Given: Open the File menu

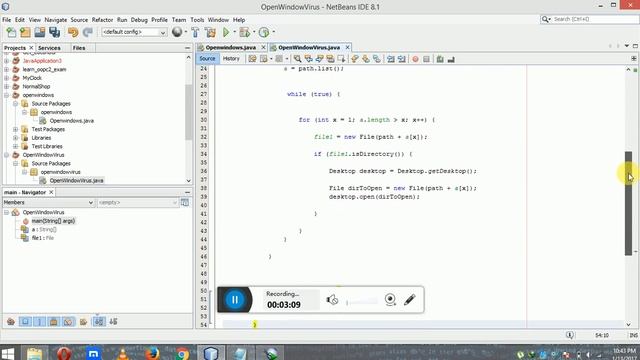Looking at the screenshot, I should tap(7, 20).
